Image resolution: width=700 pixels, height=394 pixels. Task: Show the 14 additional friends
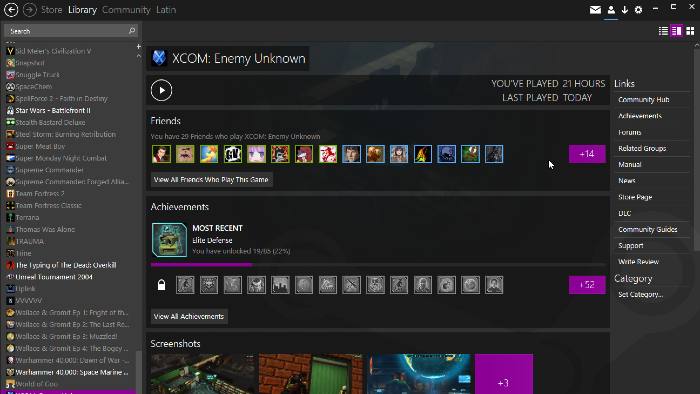587,154
